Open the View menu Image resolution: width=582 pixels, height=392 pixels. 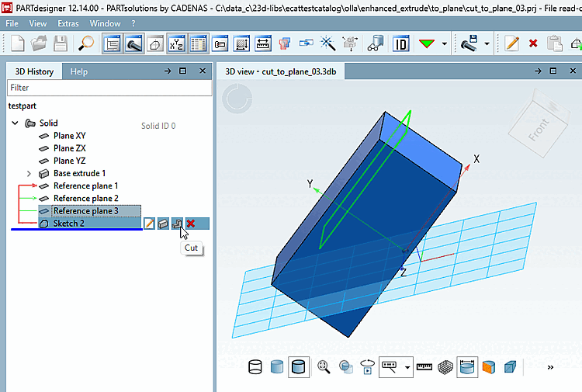[38, 24]
